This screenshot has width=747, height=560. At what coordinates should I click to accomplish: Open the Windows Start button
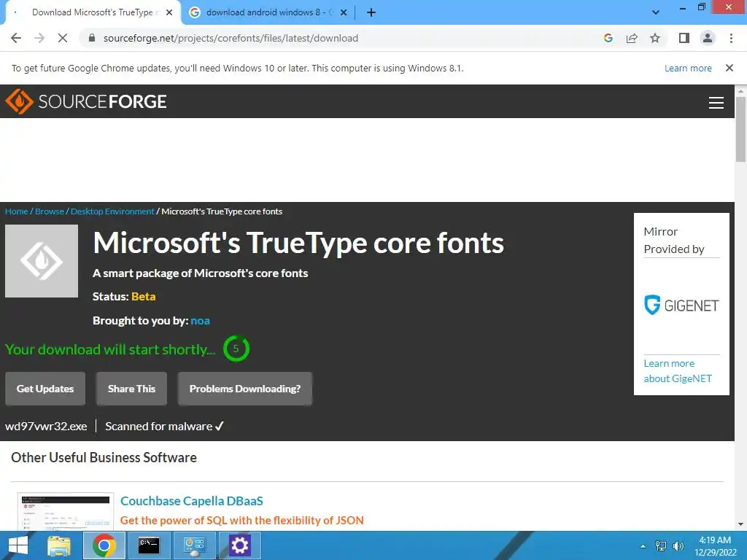(x=18, y=545)
